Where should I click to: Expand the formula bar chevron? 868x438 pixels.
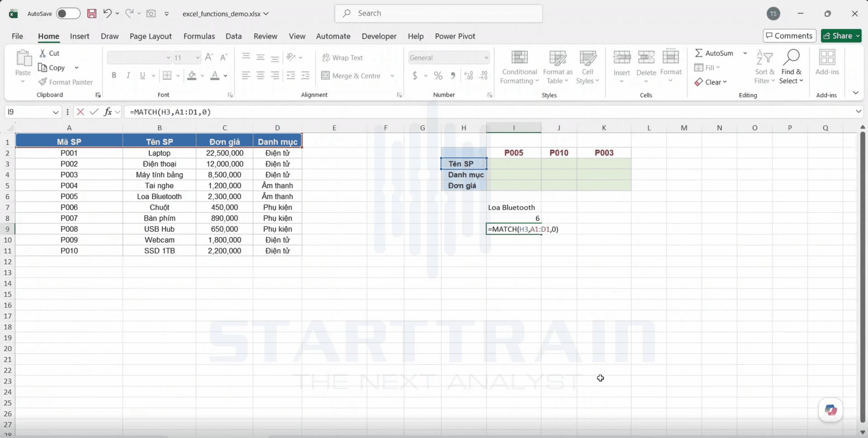point(858,111)
